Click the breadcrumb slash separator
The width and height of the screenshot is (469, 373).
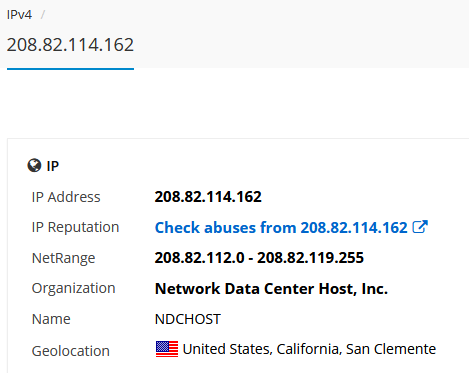point(43,15)
